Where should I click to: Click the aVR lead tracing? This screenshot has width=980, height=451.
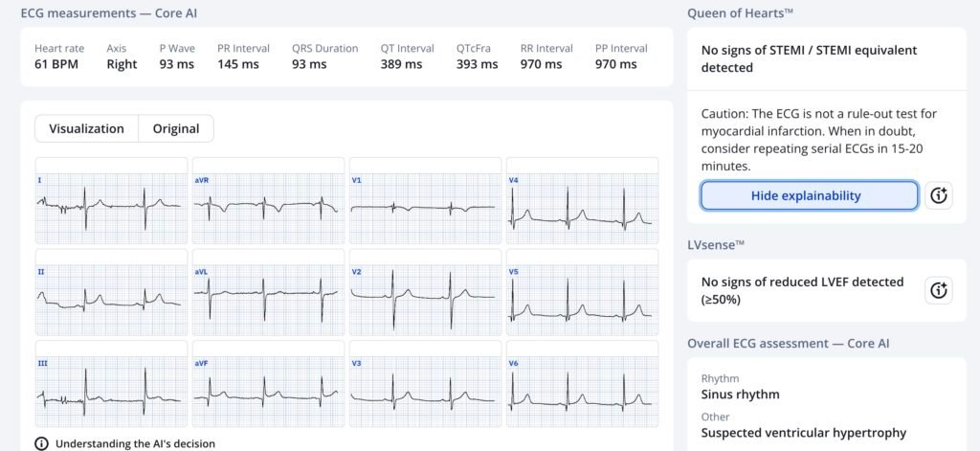click(268, 201)
